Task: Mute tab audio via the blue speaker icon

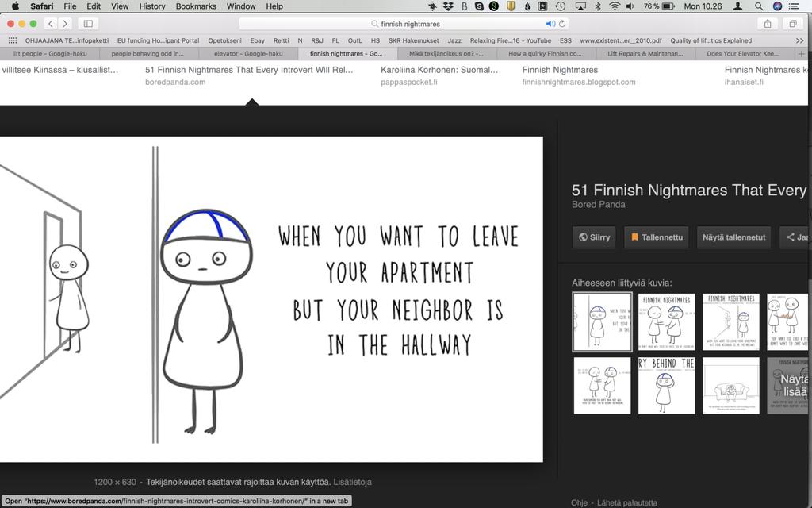Action: coord(550,24)
